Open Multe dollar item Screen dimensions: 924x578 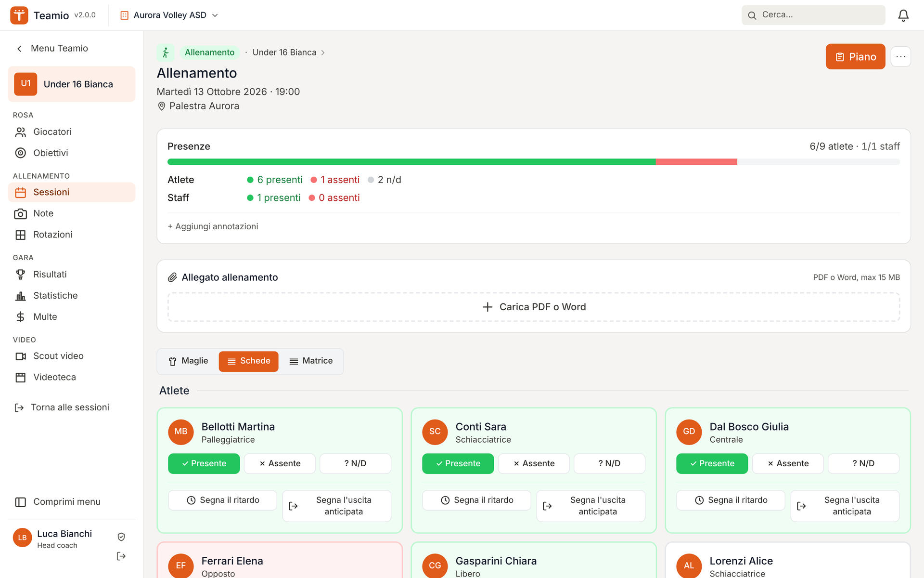[71, 317]
